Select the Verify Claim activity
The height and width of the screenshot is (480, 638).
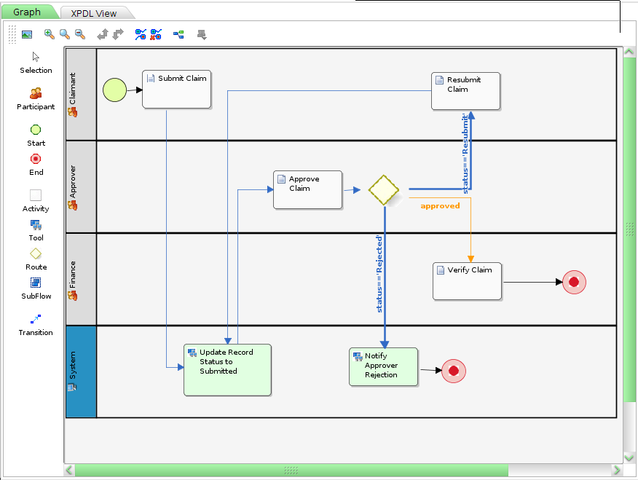467,281
